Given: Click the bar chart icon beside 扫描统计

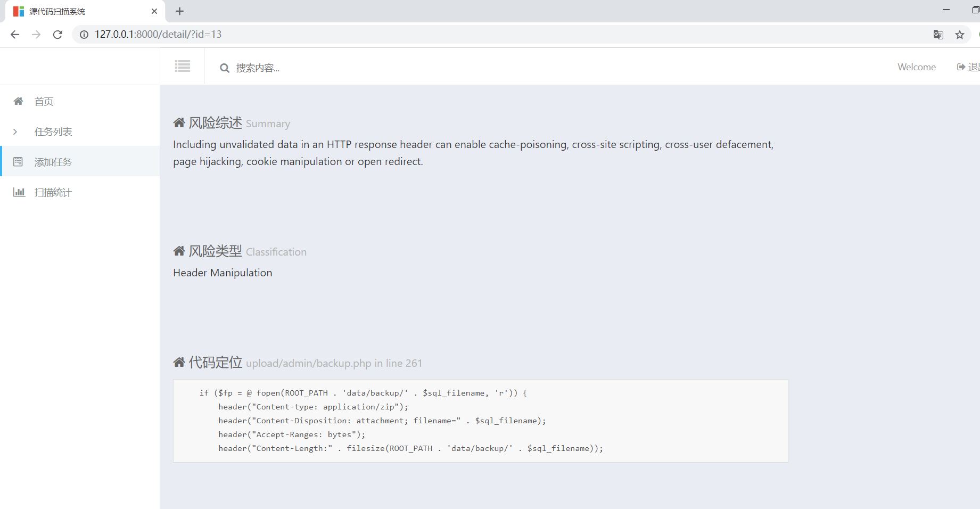Looking at the screenshot, I should coord(19,192).
